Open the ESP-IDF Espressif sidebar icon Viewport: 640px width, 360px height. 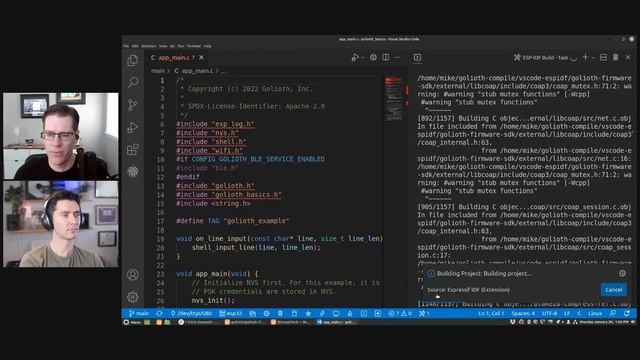pos(133,171)
